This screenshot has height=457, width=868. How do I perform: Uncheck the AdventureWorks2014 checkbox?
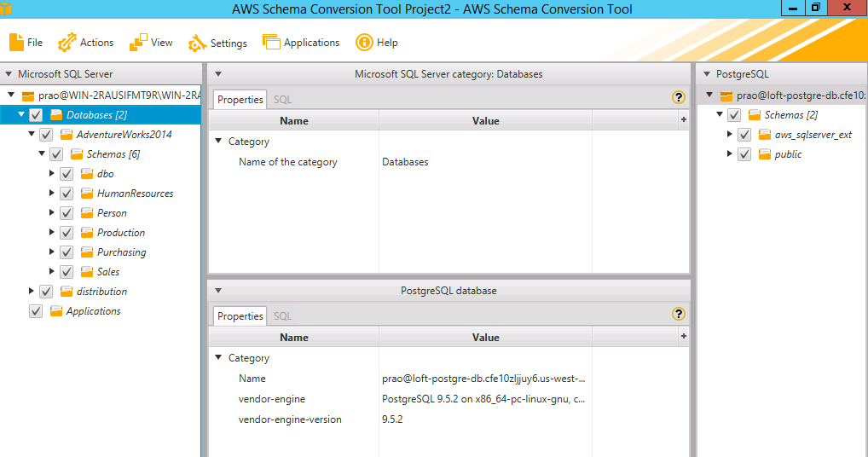(46, 135)
